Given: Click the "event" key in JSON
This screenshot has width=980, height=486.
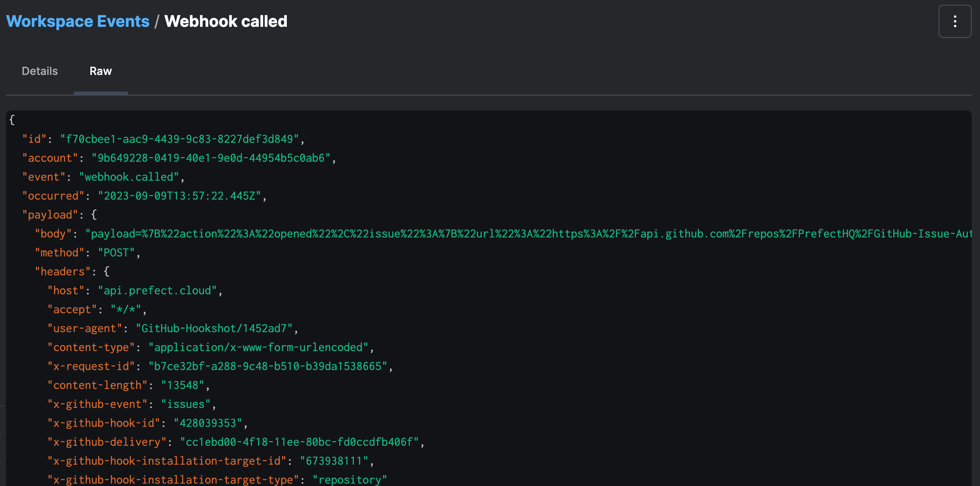Looking at the screenshot, I should [x=44, y=177].
